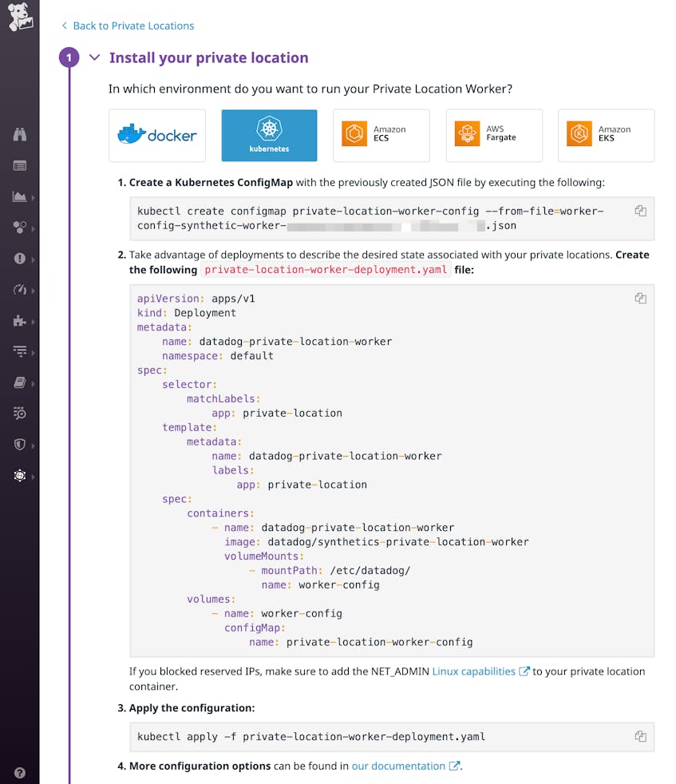Click the containers: line in YAML
The width and height of the screenshot is (676, 784).
point(220,513)
